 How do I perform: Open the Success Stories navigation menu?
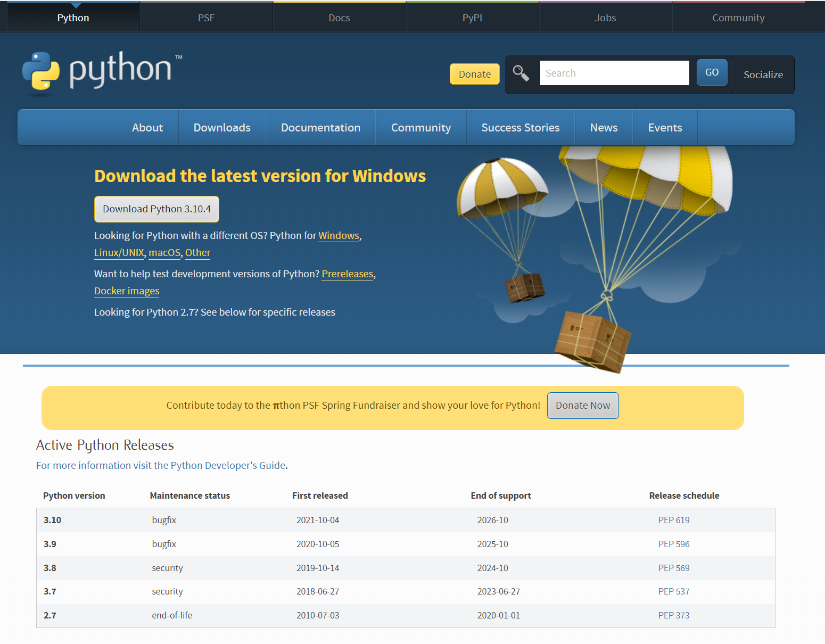pyautogui.click(x=521, y=128)
